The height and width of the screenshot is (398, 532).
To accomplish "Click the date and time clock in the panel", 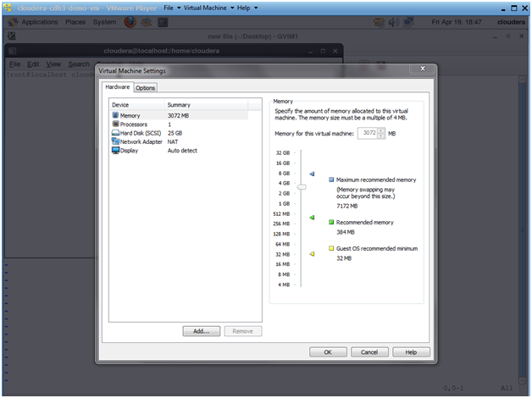I will click(x=457, y=22).
